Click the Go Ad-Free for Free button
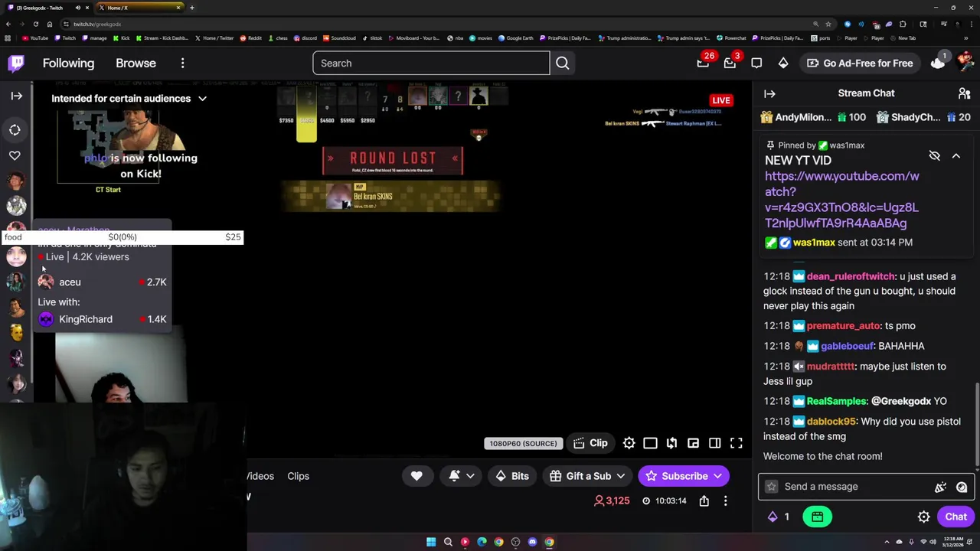The image size is (980, 551). [x=859, y=64]
